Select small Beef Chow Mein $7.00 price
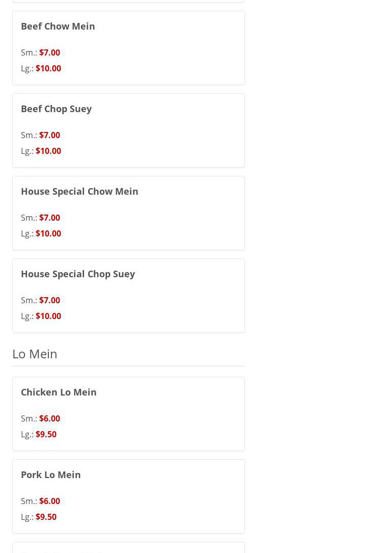Viewport: 392px width, 553px height. pyautogui.click(x=49, y=52)
